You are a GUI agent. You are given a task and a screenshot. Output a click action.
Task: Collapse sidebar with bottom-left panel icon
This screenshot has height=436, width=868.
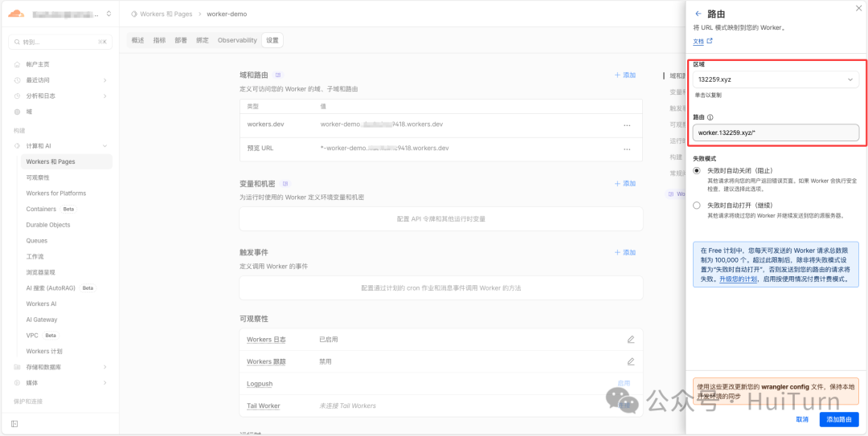point(15,424)
